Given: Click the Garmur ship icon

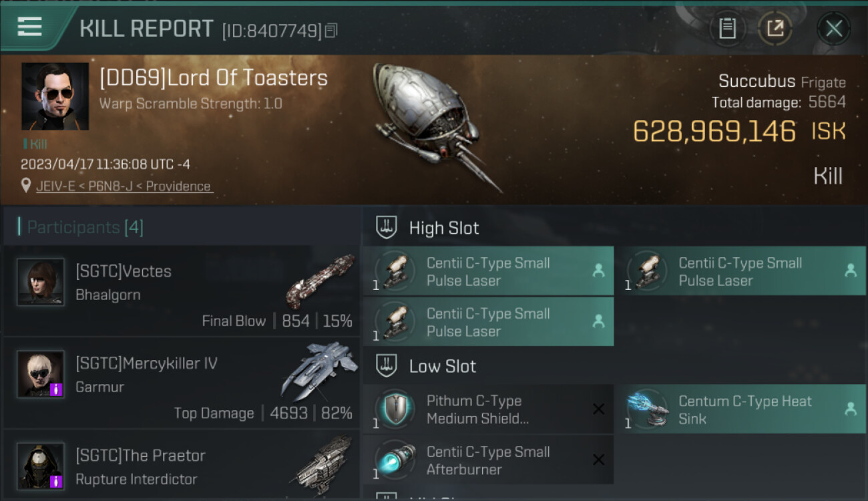Looking at the screenshot, I should tap(319, 370).
